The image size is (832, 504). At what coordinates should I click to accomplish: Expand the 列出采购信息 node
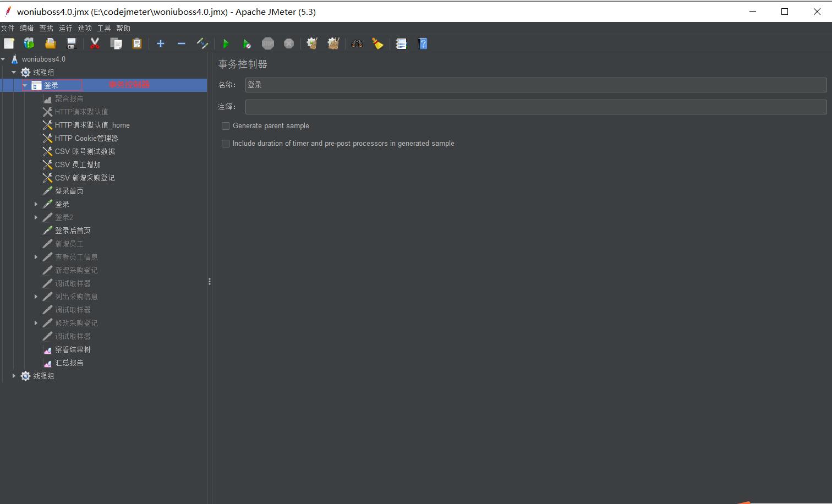[36, 297]
